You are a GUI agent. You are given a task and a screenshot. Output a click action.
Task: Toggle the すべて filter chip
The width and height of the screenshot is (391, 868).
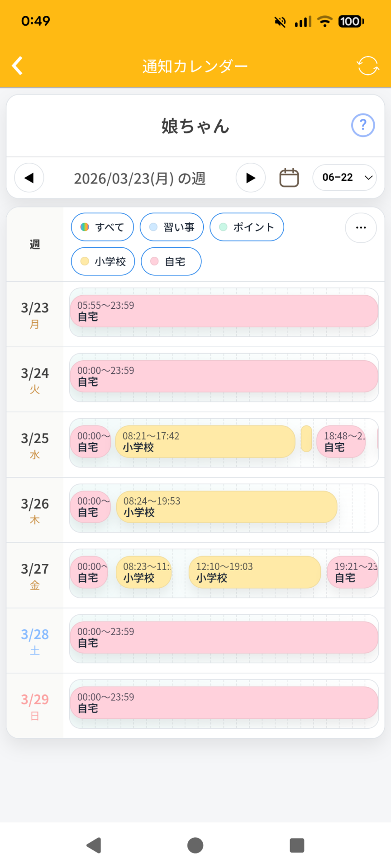pyautogui.click(x=102, y=227)
